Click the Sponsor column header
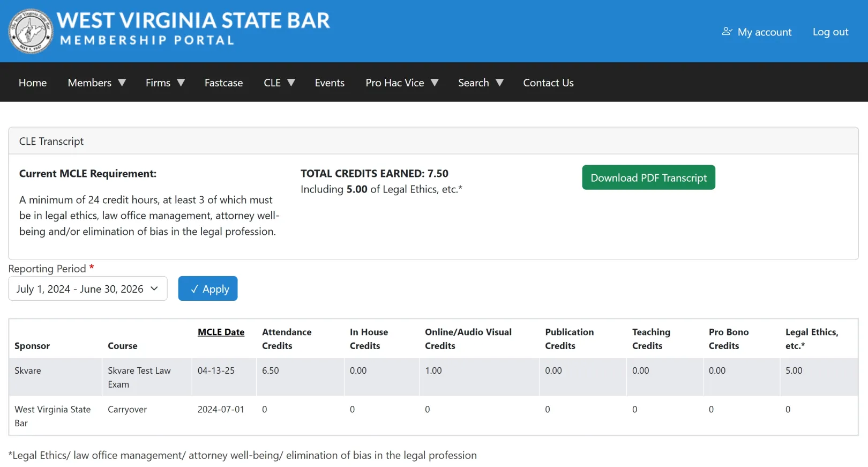Screen dimensions: 868x467 click(x=32, y=346)
